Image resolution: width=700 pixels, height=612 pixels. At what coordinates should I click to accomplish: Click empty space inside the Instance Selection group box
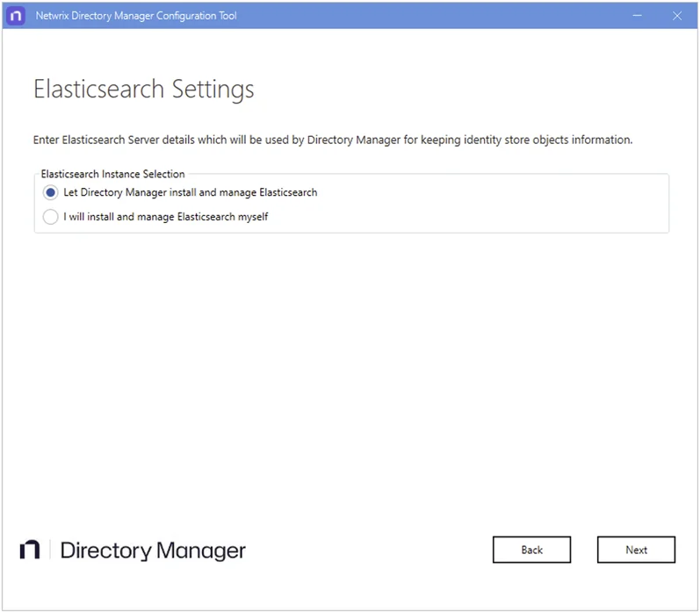491,205
